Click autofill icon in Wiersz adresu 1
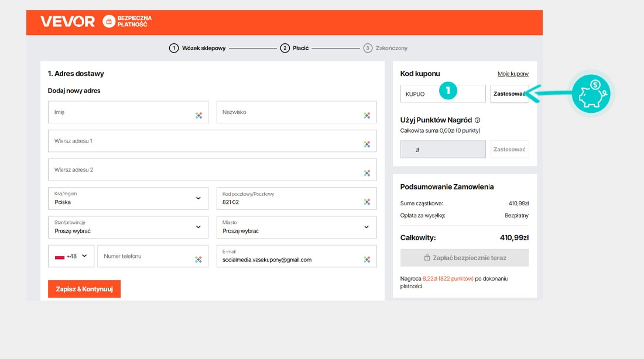The width and height of the screenshot is (644, 359). coord(367,144)
